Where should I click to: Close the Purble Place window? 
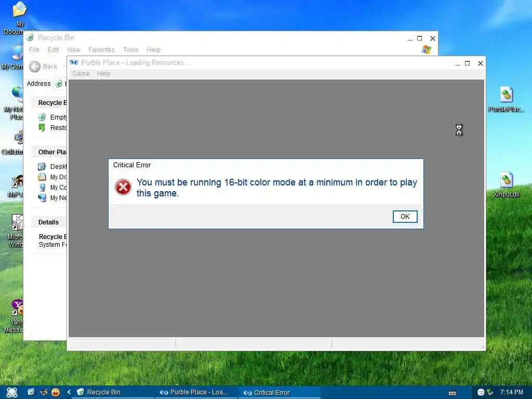[x=480, y=63]
